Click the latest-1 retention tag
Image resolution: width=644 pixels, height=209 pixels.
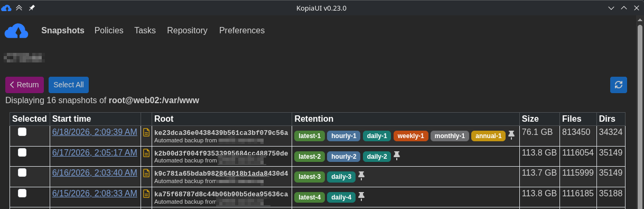(x=310, y=136)
